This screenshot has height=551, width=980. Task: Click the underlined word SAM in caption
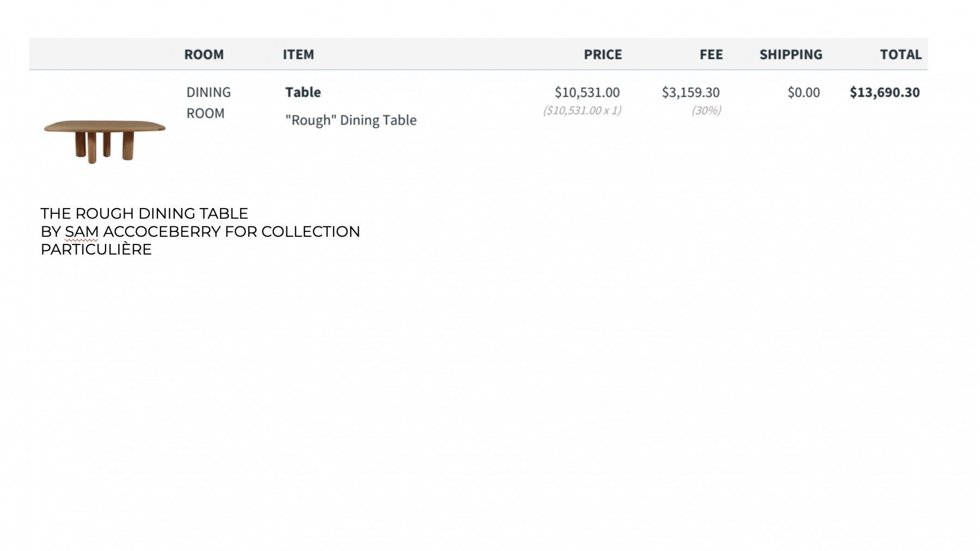(x=82, y=232)
